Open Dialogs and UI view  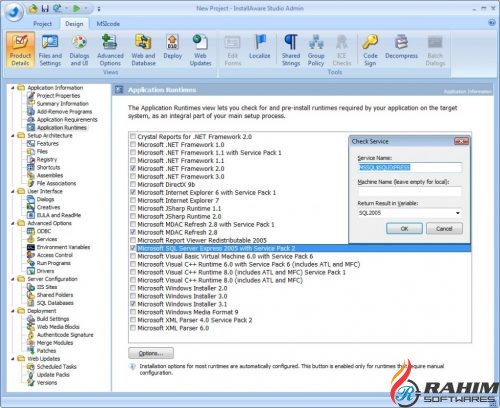click(79, 50)
